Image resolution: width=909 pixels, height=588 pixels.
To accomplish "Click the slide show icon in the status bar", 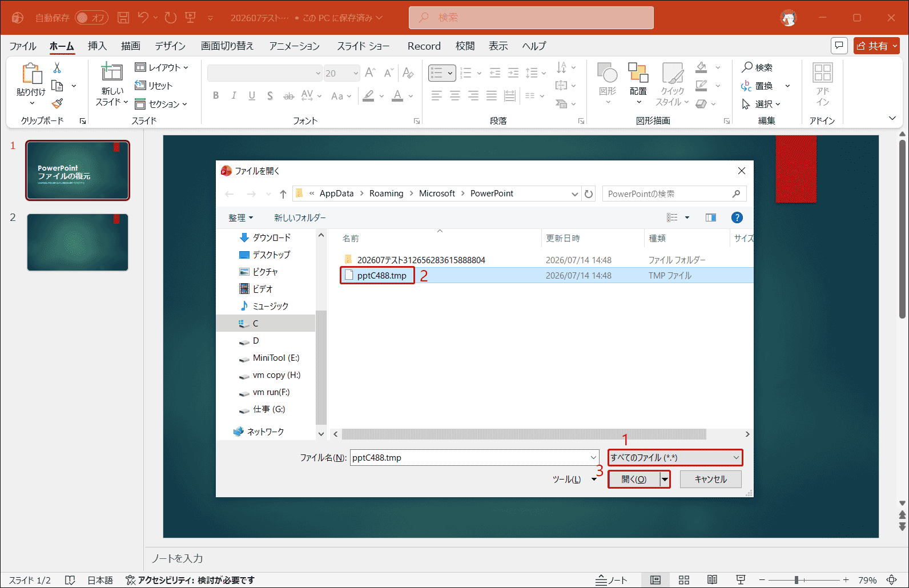I will pos(741,580).
